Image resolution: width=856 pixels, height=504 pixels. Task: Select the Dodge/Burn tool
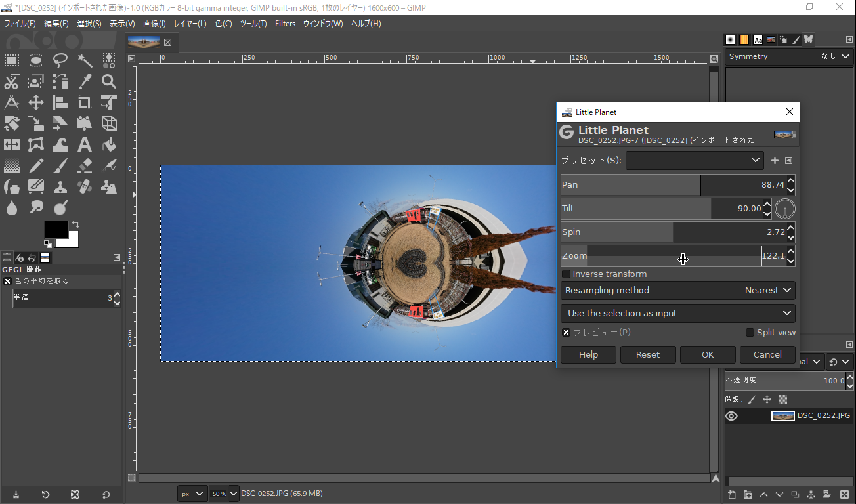(60, 207)
